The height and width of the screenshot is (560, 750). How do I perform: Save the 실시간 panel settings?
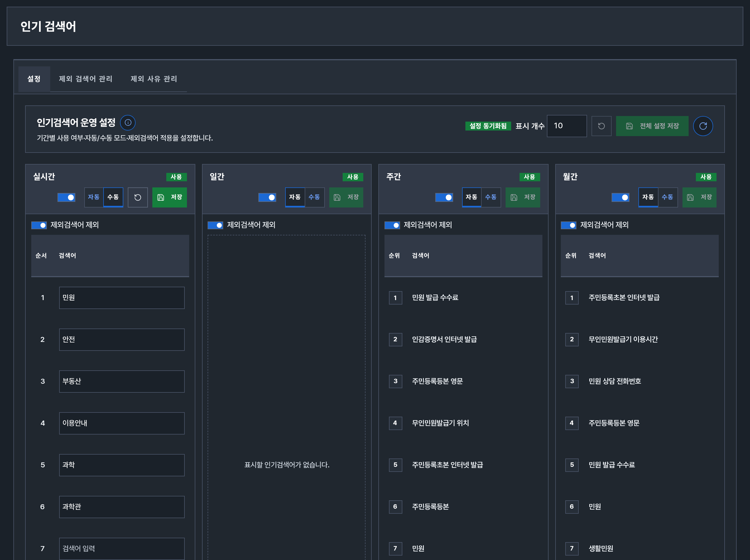pos(170,197)
